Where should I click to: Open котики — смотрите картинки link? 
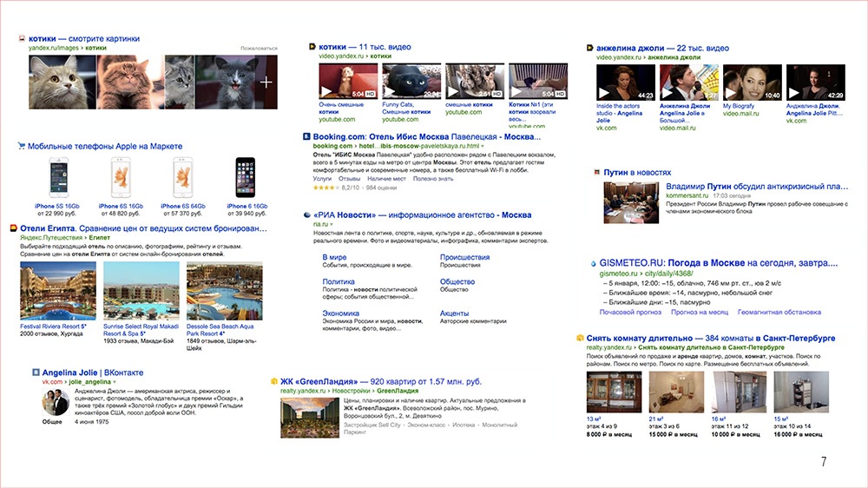pyautogui.click(x=84, y=39)
